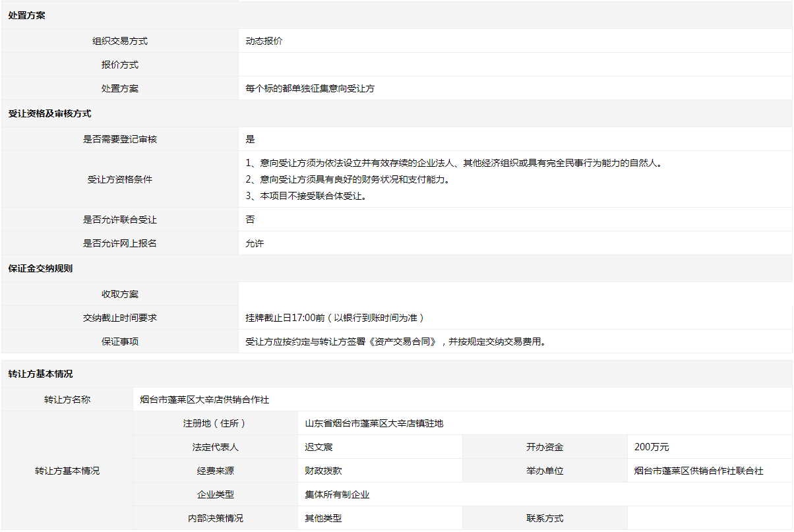Click the 200万元 startup capital value
794x532 pixels.
tap(652, 447)
